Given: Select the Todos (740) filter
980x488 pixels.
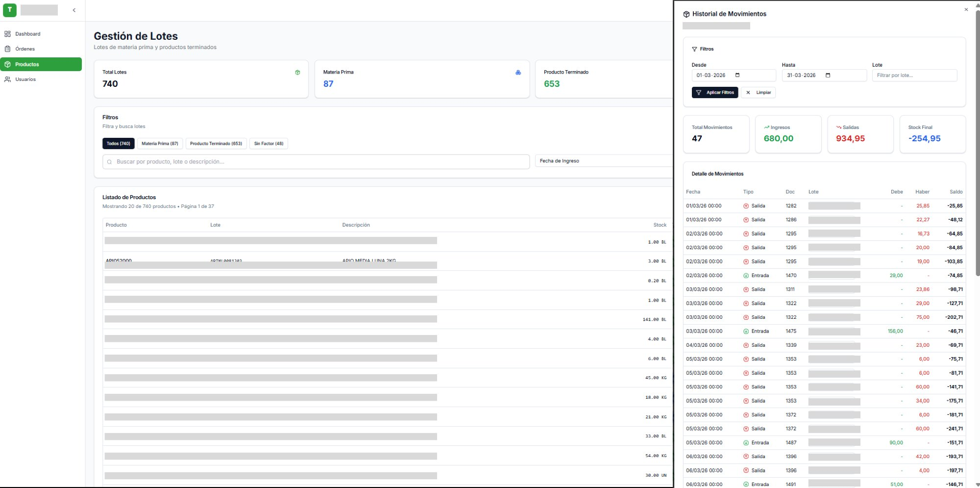Looking at the screenshot, I should click(118, 144).
